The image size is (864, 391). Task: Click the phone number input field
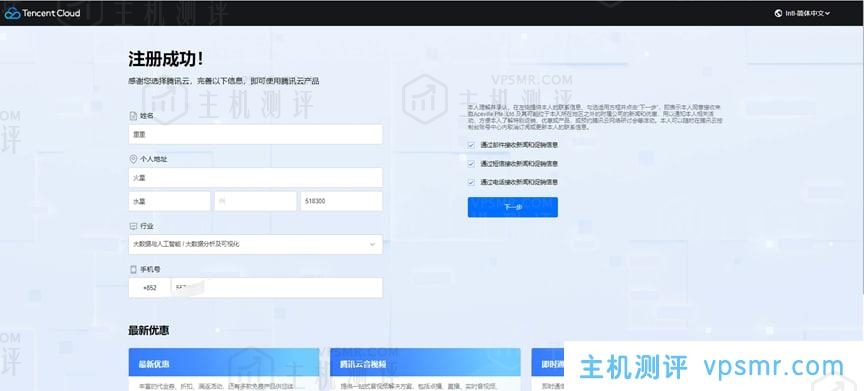pos(277,287)
